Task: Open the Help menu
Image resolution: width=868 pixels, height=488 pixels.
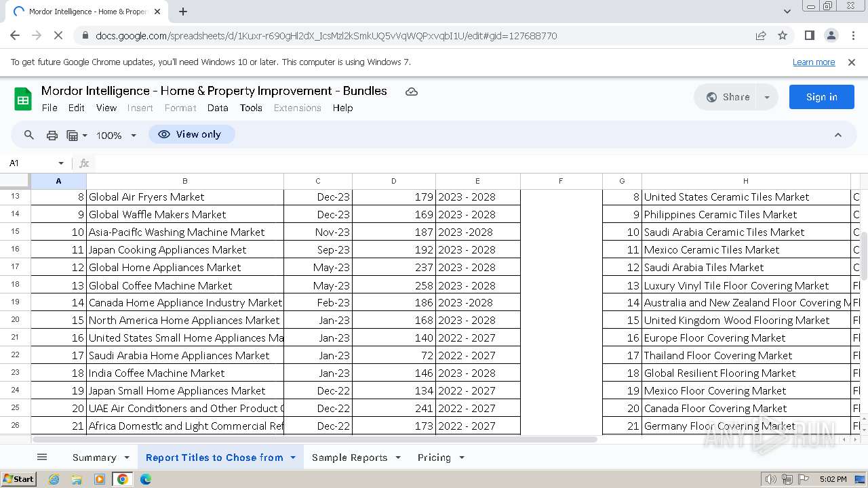Action: click(x=342, y=108)
